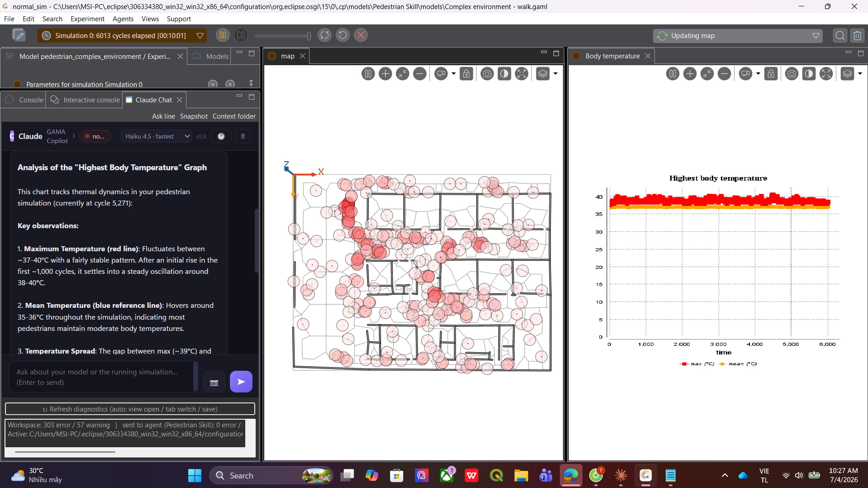The width and height of the screenshot is (868, 488).
Task: Close the experiment with red X
Action: pyautogui.click(x=361, y=35)
